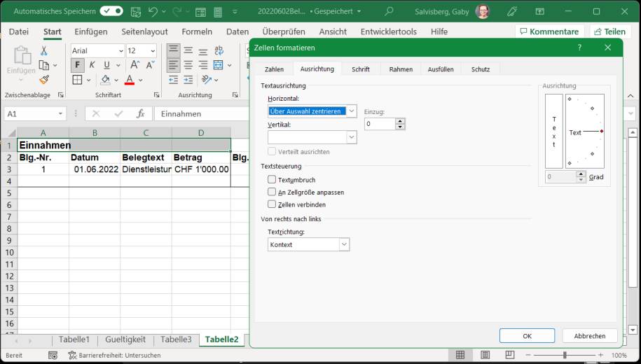The image size is (641, 364).
Task: Open the name box A1 dropdown
Action: click(60, 113)
